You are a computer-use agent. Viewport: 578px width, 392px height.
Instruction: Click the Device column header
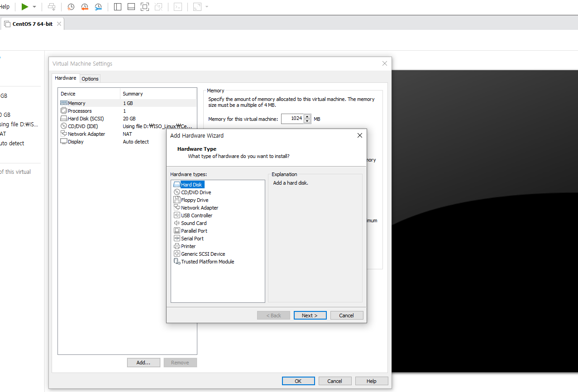(x=90, y=94)
